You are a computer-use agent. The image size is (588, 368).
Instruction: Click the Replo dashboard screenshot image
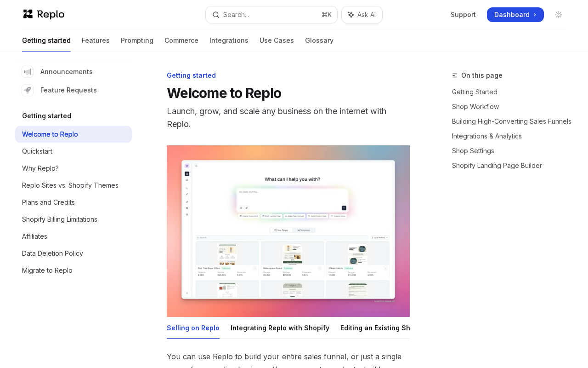(288, 231)
